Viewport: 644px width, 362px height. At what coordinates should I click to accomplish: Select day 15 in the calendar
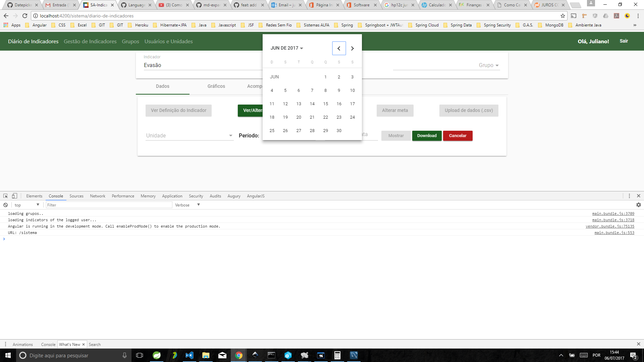click(x=325, y=104)
